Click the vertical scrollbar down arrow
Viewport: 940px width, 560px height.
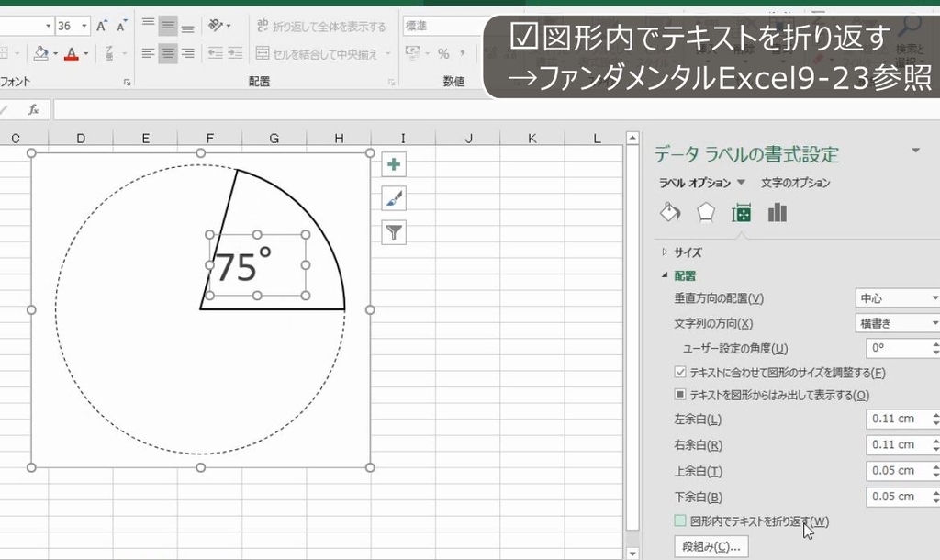pyautogui.click(x=632, y=554)
